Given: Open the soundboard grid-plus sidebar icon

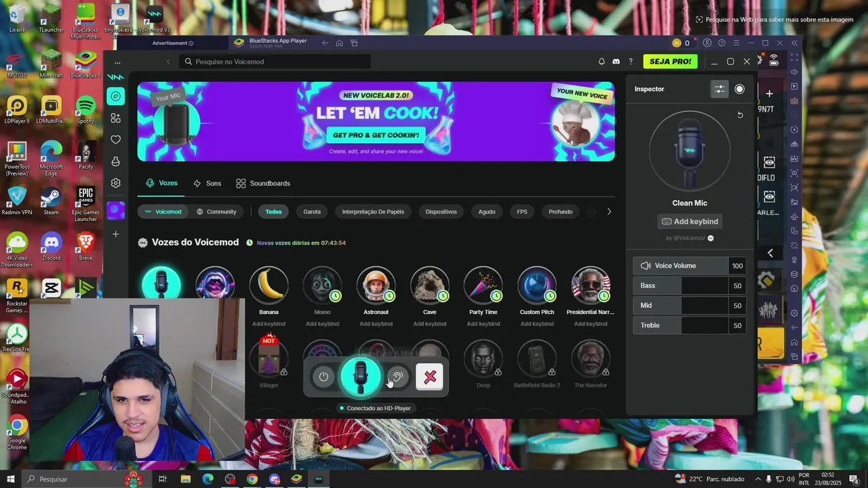Looking at the screenshot, I should (115, 118).
